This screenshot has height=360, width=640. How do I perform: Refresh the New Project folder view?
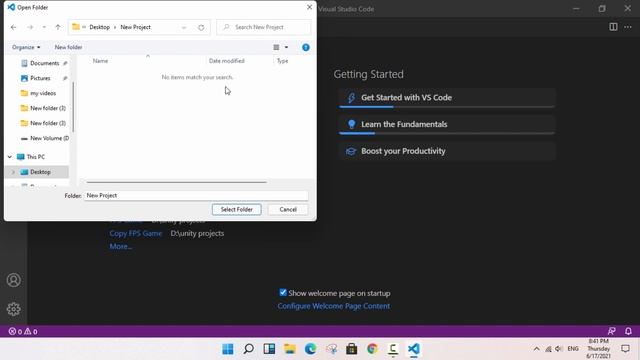[x=201, y=27]
